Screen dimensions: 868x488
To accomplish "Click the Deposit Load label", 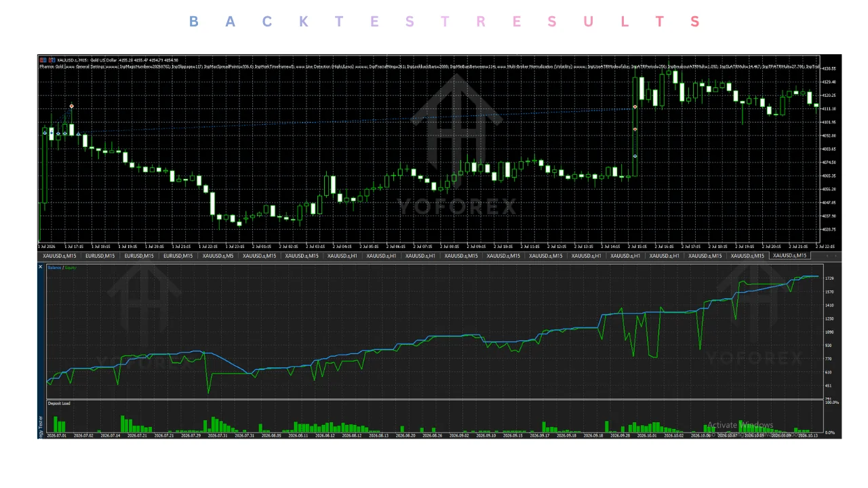I will click(59, 403).
